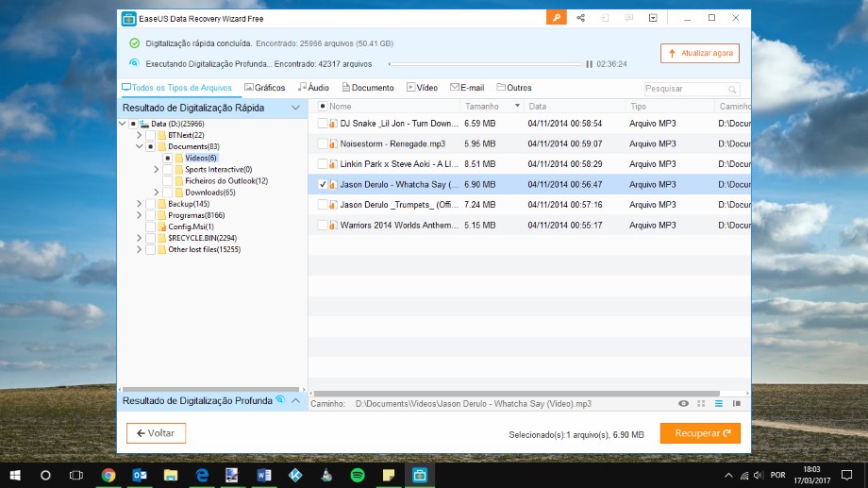Pause the deep scan

[590, 64]
